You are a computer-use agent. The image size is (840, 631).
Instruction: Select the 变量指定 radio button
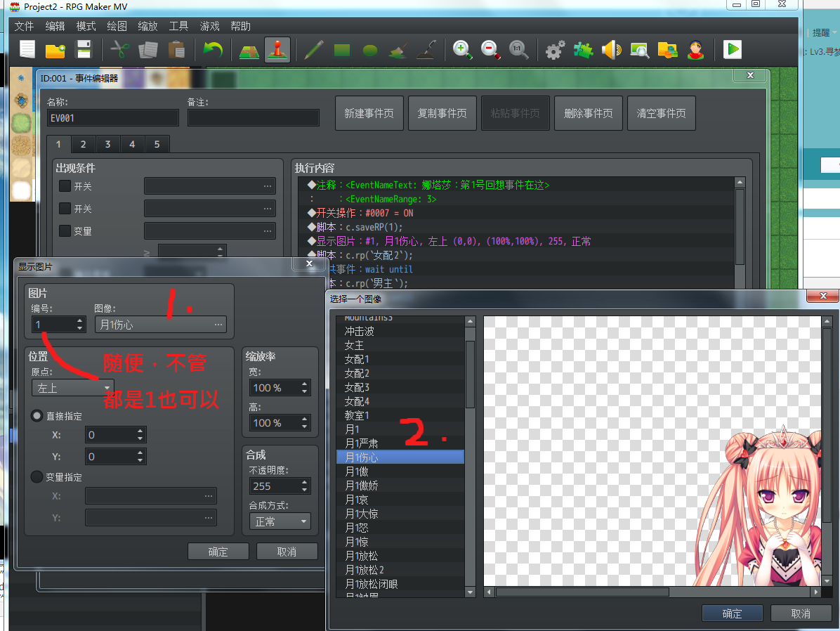(37, 476)
